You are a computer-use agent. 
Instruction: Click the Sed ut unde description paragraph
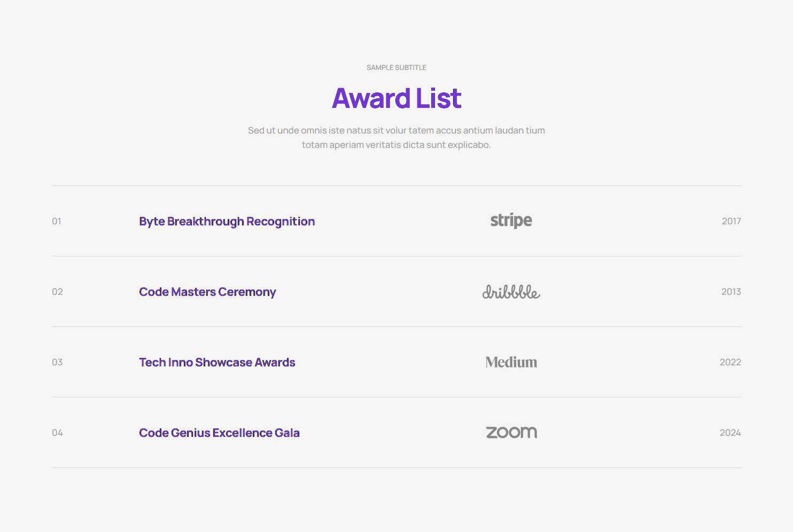(x=396, y=137)
